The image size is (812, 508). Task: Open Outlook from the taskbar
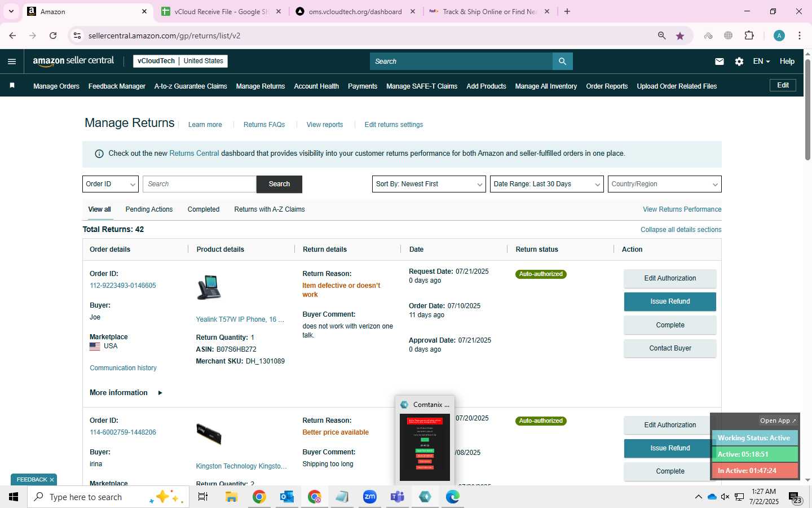pyautogui.click(x=287, y=497)
